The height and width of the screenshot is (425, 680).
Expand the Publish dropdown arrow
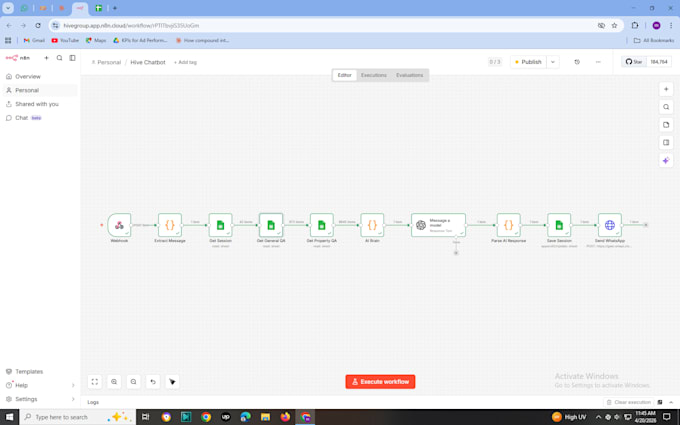553,62
